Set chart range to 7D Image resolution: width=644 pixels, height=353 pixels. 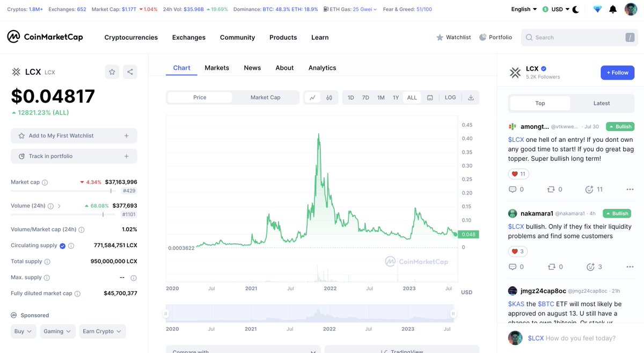pos(365,97)
